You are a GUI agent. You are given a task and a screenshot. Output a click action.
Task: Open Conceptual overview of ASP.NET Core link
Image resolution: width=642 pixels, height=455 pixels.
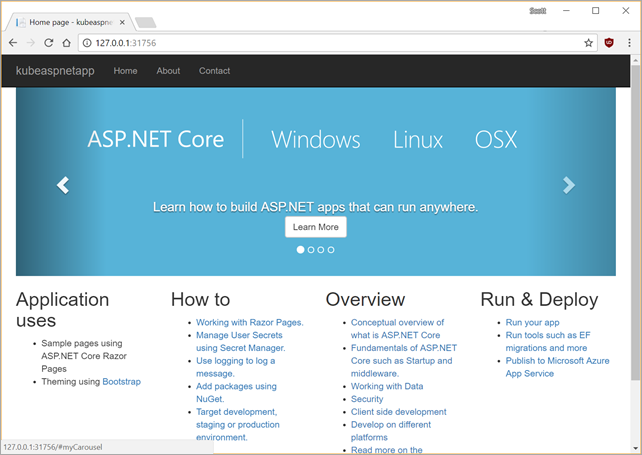tap(397, 329)
